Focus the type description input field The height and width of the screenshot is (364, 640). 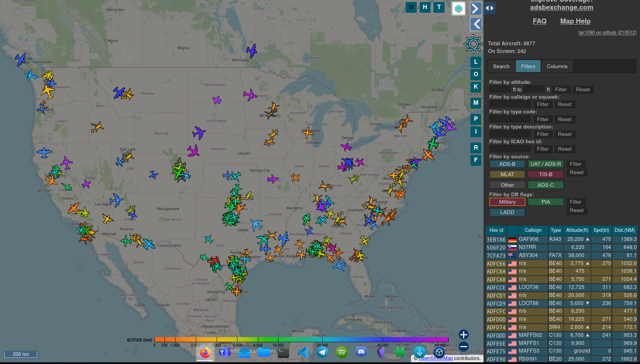pyautogui.click(x=510, y=134)
